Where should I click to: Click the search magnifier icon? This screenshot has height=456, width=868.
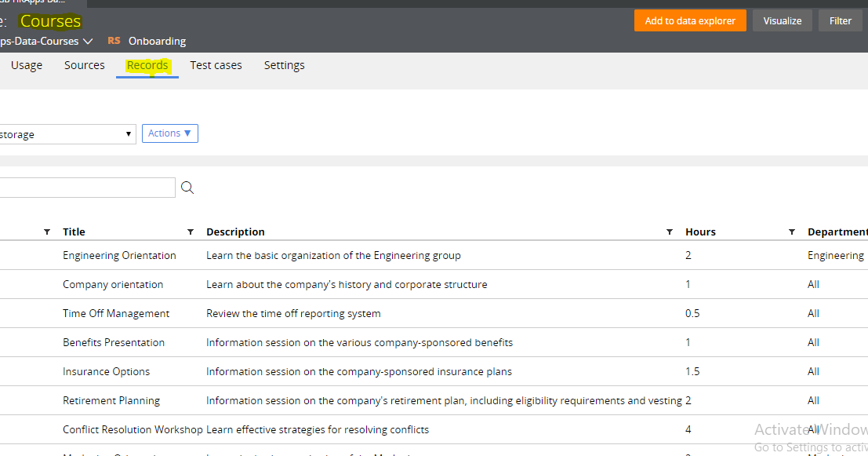click(187, 188)
